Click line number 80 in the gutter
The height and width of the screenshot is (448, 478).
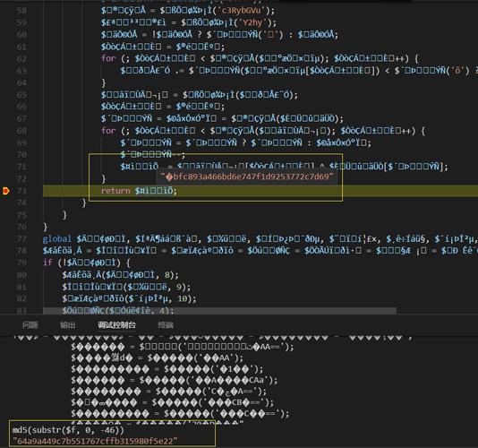[21, 275]
